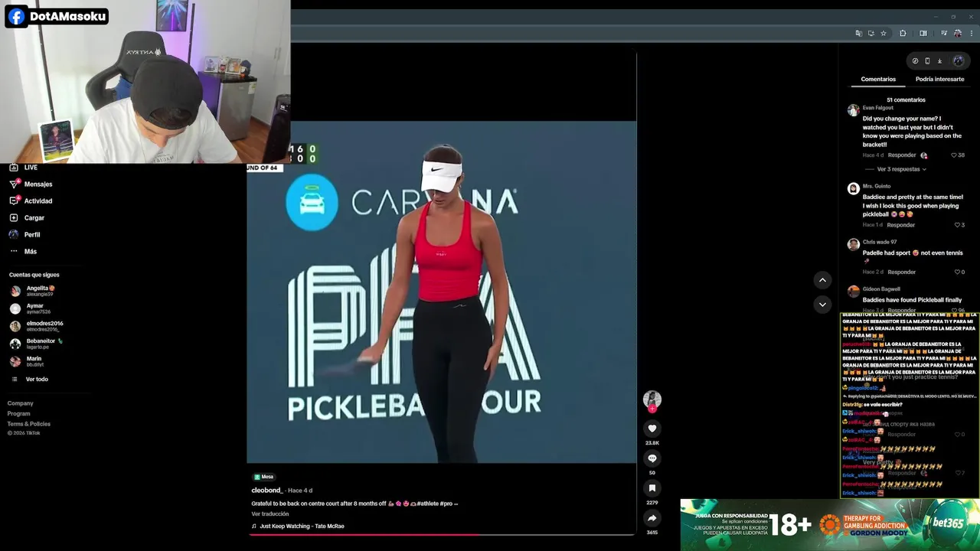The image size is (980, 551).
Task: Like Evan Falgout's comment with 38 likes
Action: (954, 155)
